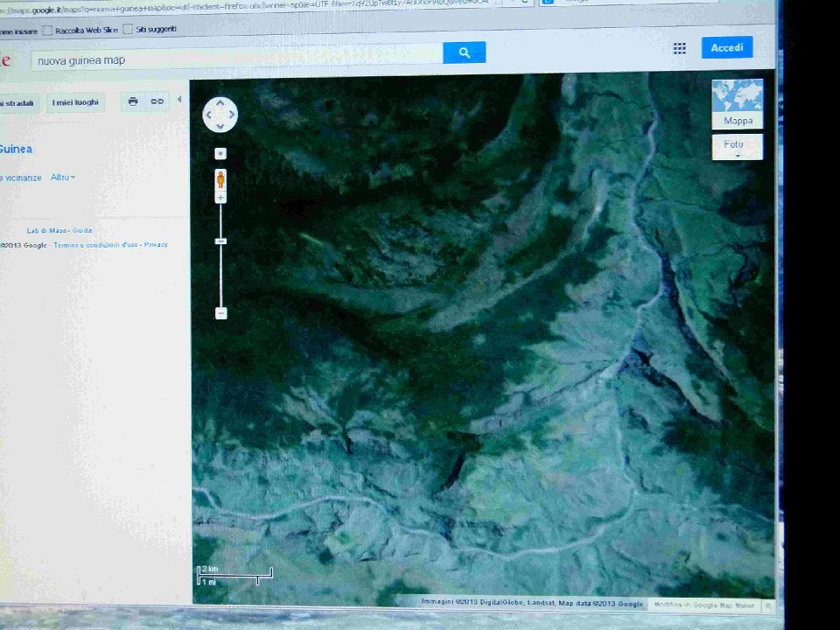Get the map link via chain icon
840x630 pixels.
(x=157, y=101)
